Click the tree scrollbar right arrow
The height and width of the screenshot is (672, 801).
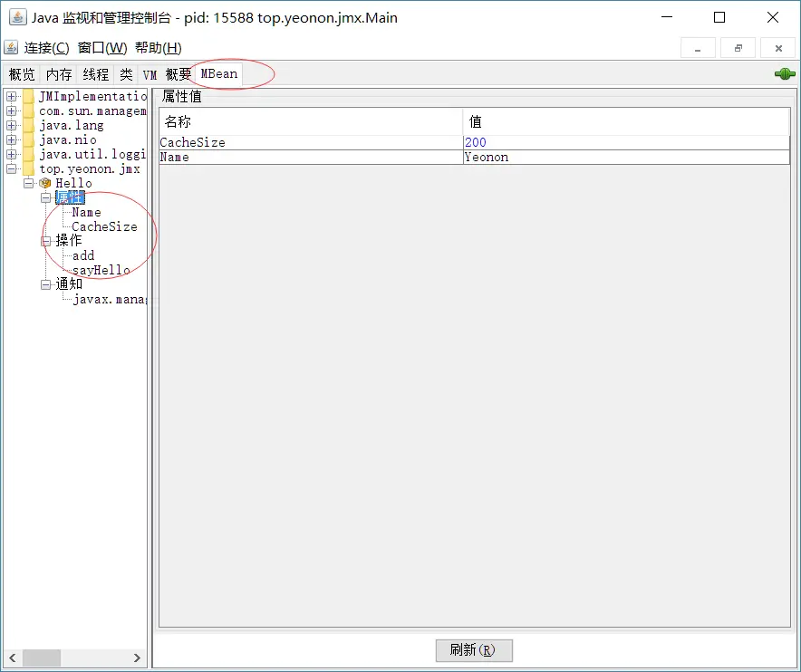[x=137, y=658]
